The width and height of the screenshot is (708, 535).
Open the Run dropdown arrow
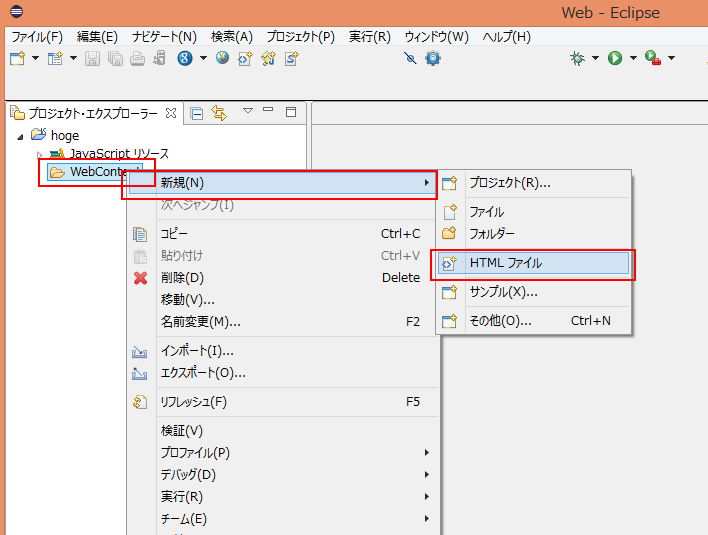633,58
